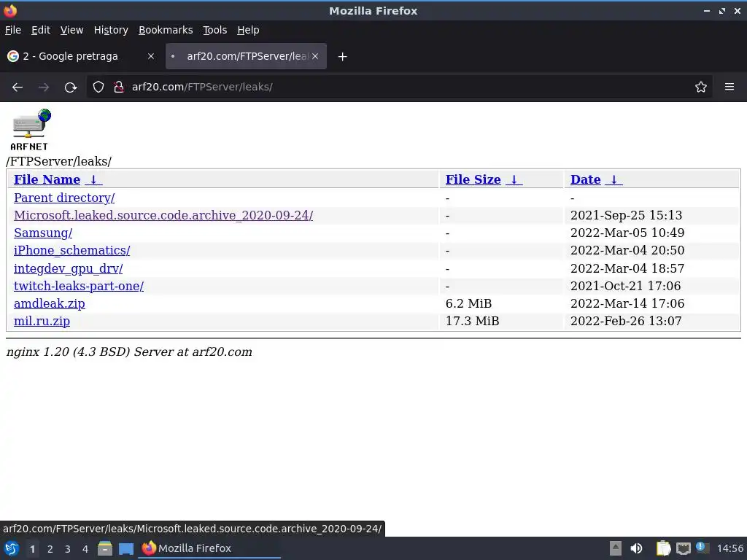Open the Tools menu

215,30
